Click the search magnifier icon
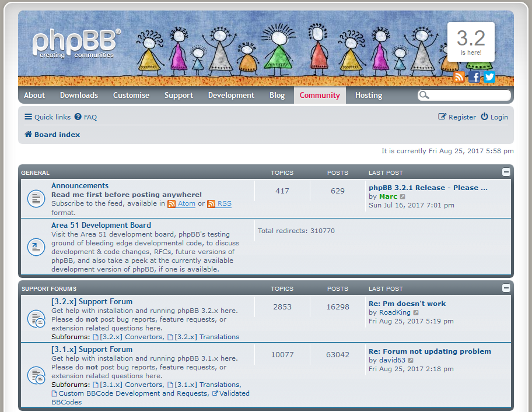 point(423,95)
